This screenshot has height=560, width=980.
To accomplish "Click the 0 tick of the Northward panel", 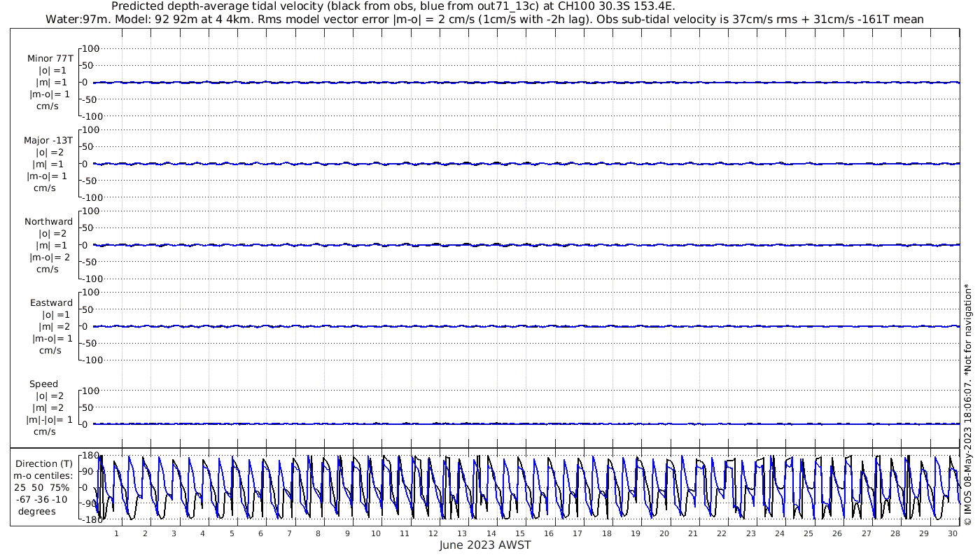I will tap(84, 245).
